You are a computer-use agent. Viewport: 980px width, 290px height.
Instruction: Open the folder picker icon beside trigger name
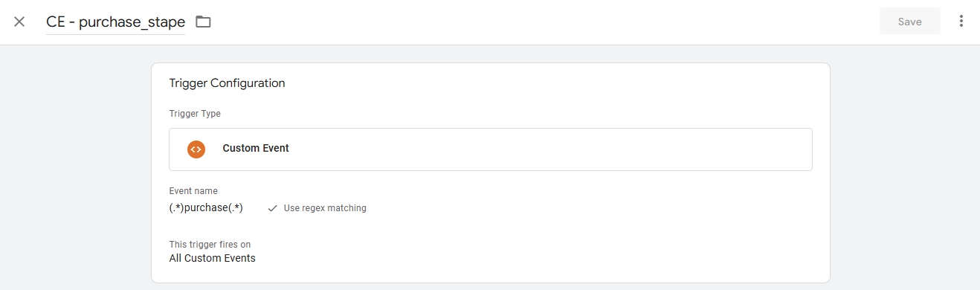pos(203,22)
